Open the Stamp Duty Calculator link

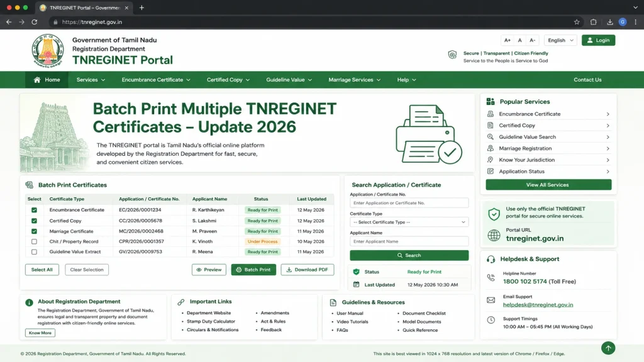211,321
